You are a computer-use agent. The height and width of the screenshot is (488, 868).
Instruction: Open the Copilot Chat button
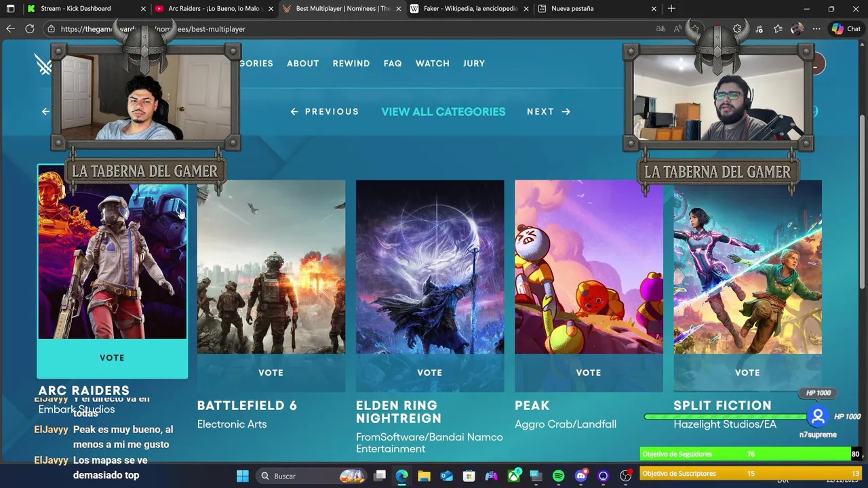point(846,28)
